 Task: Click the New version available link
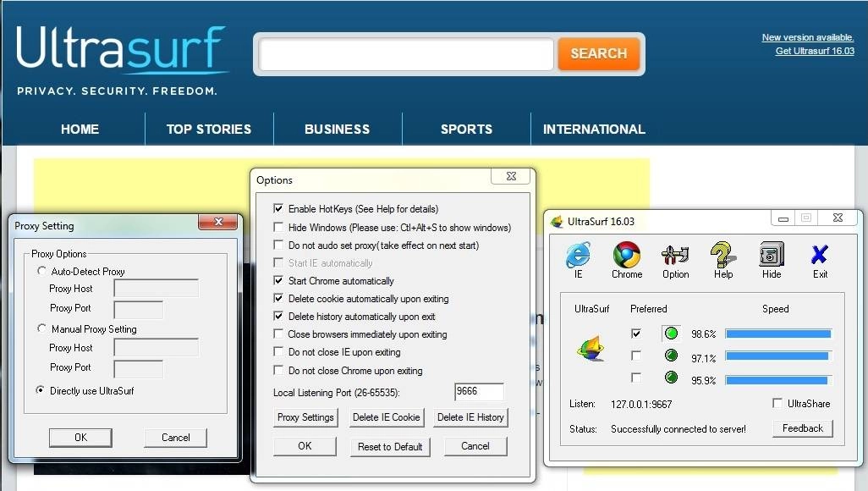(x=808, y=38)
